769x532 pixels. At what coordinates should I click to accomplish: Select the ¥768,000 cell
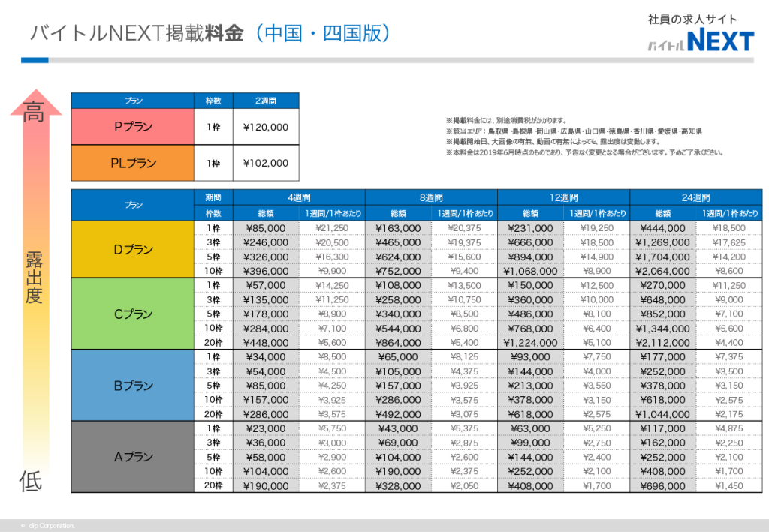[530, 328]
